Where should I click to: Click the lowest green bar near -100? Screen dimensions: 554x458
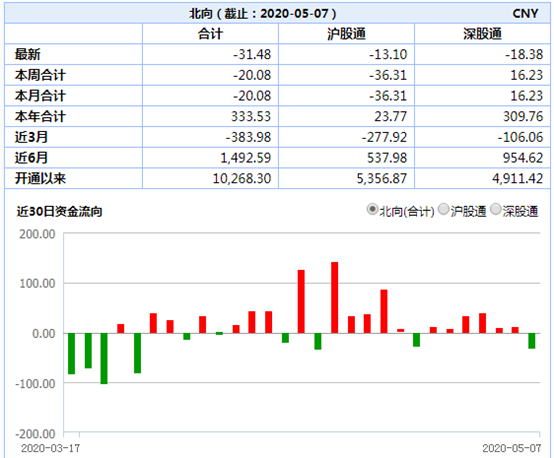click(104, 358)
